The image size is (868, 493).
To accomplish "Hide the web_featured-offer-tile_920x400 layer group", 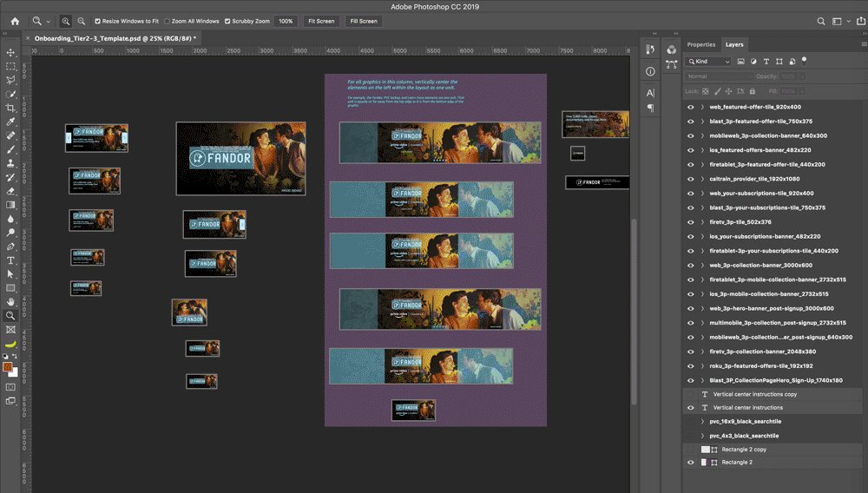I will pos(690,107).
